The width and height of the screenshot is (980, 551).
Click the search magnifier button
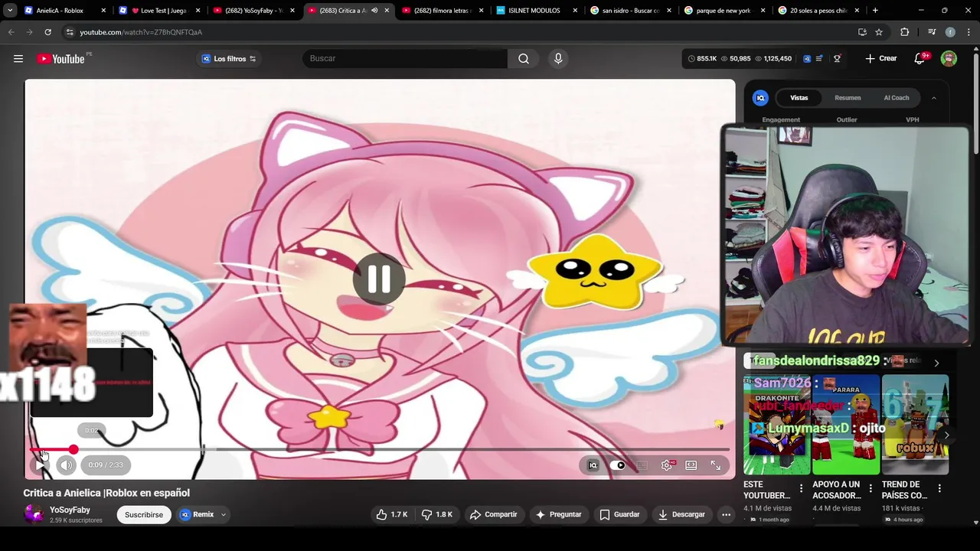coord(524,59)
